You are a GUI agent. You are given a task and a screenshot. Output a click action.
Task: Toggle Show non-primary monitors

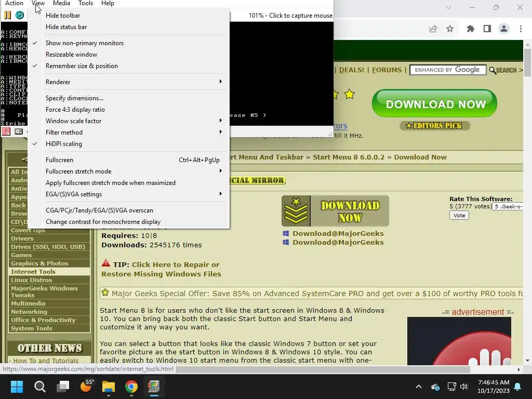pyautogui.click(x=129, y=43)
